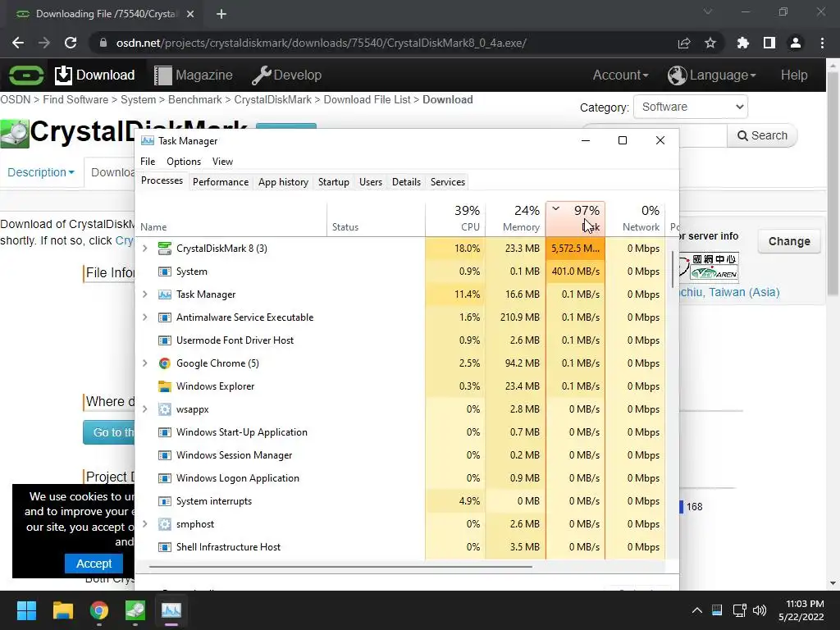Click the System process icon
The height and width of the screenshot is (630, 840).
pos(164,271)
